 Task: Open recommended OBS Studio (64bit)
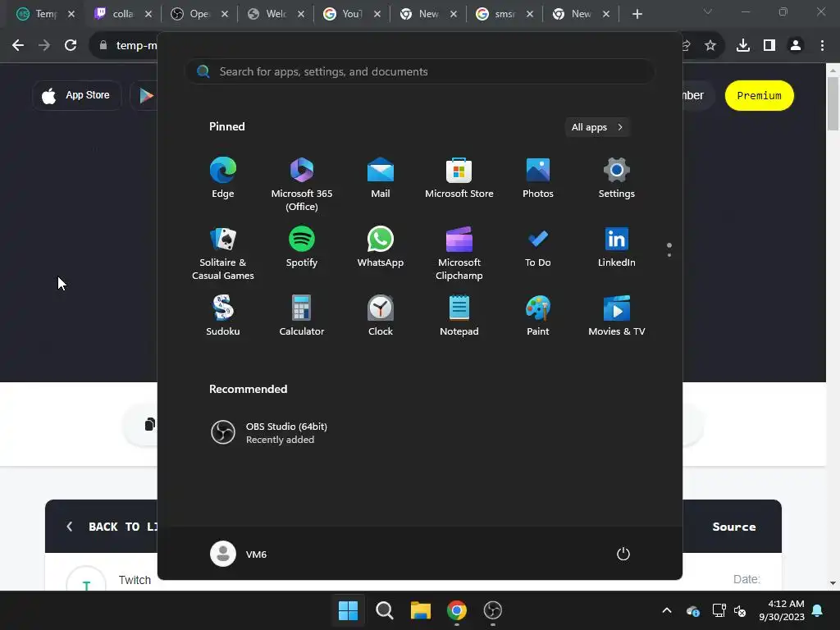coord(269,433)
